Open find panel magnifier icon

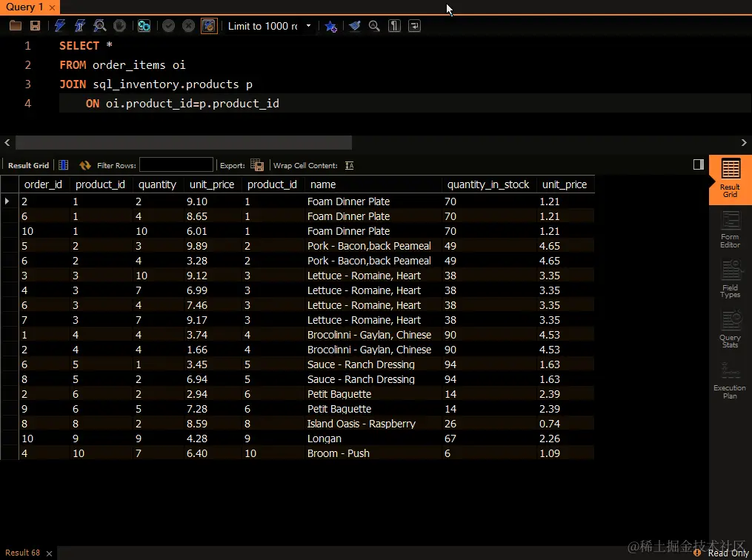tap(374, 26)
